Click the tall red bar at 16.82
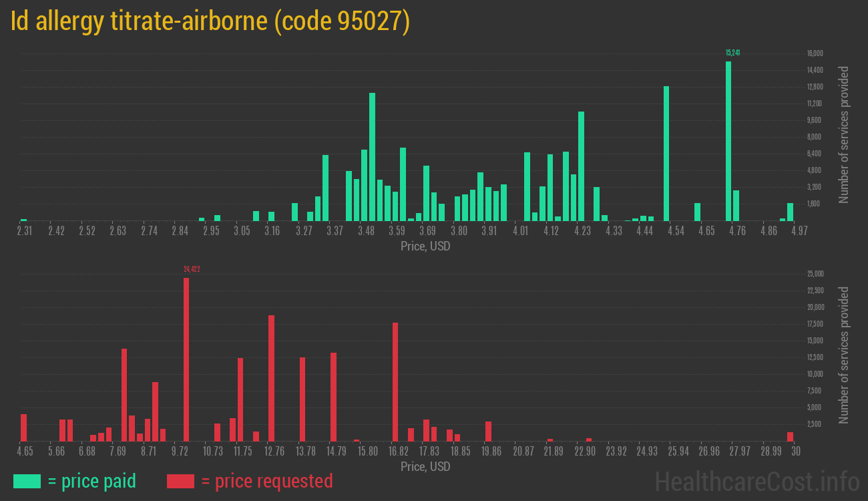The image size is (868, 501). tap(395, 381)
